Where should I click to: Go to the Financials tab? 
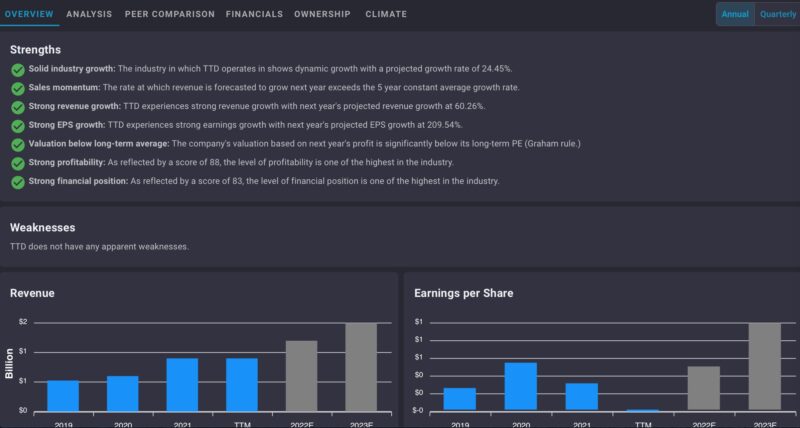coord(254,14)
